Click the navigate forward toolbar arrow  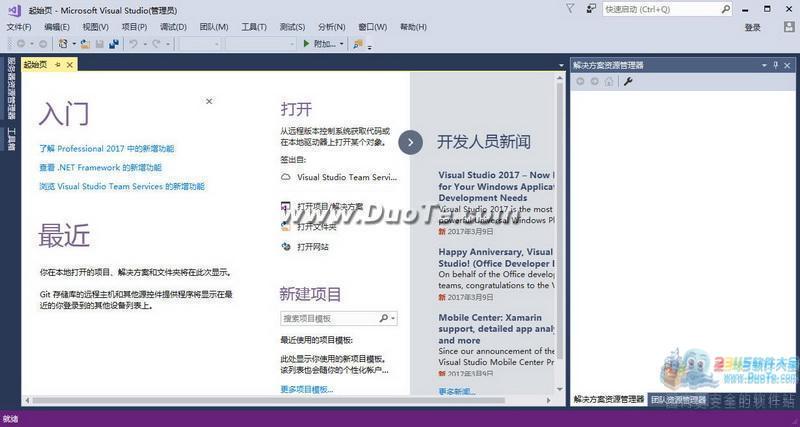pos(43,44)
